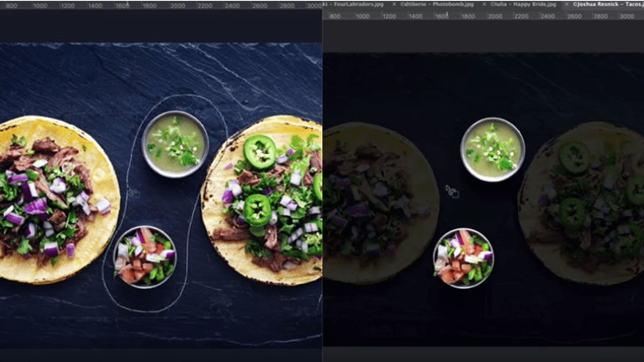Click upper jalapeño slice in left image

coord(259,151)
